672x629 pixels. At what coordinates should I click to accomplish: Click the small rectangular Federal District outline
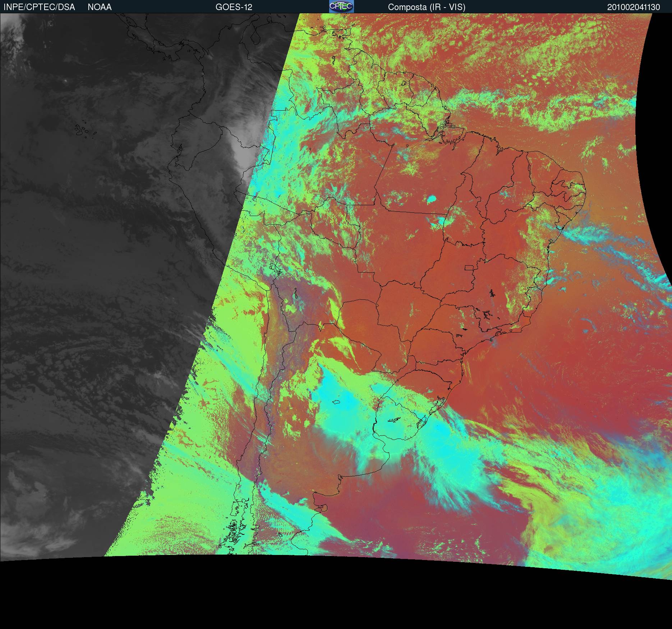pyautogui.click(x=469, y=267)
